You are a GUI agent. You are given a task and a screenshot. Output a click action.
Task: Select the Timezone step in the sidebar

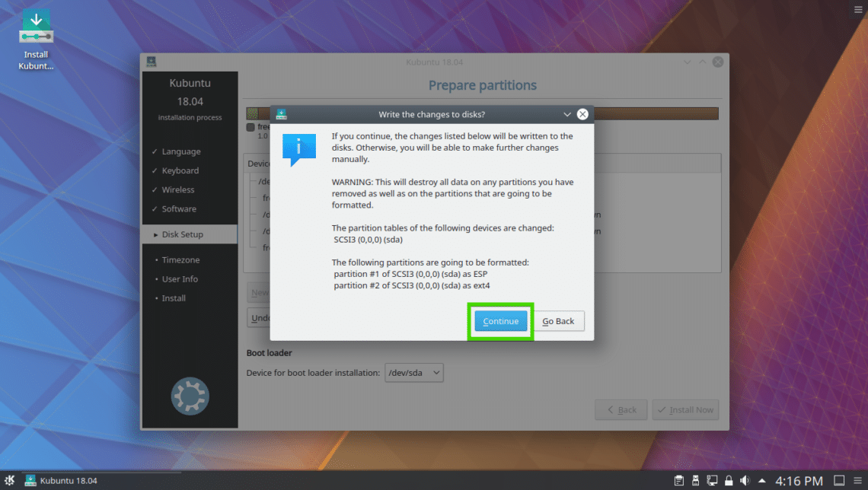(180, 260)
